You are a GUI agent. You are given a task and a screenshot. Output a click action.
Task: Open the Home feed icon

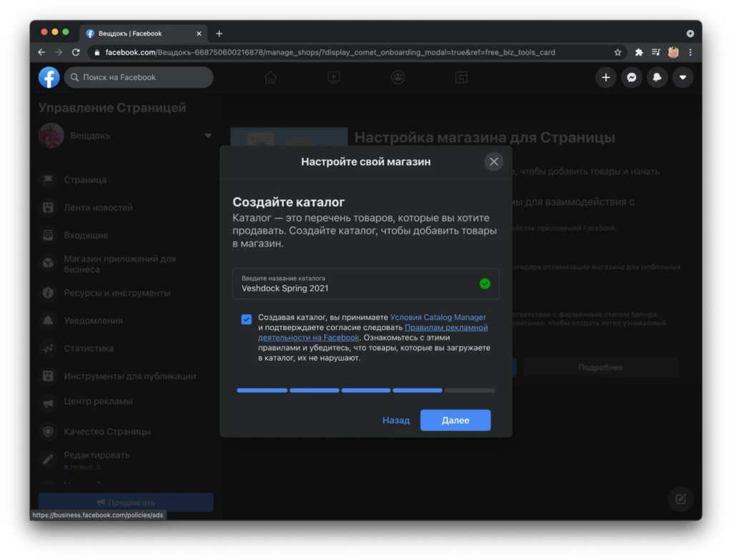pos(270,77)
